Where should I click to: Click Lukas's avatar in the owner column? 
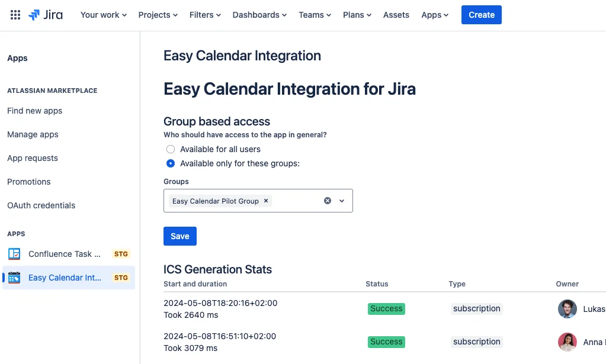click(567, 309)
